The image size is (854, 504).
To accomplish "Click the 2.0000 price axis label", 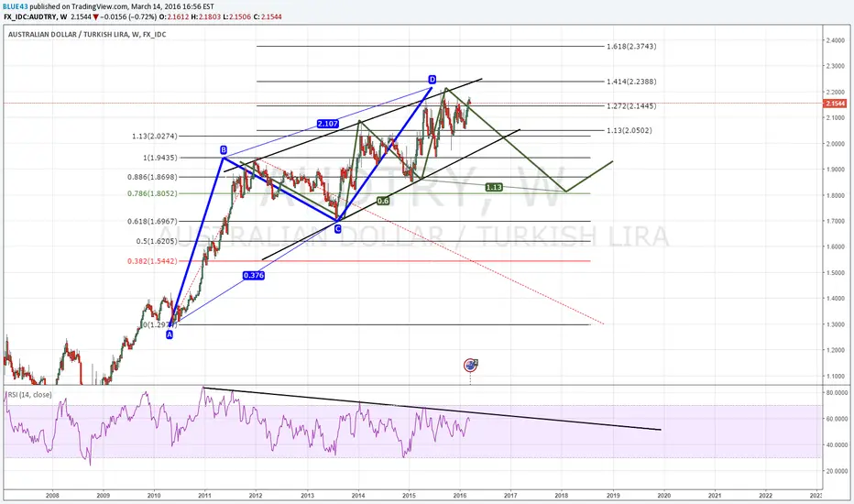I will coord(835,144).
